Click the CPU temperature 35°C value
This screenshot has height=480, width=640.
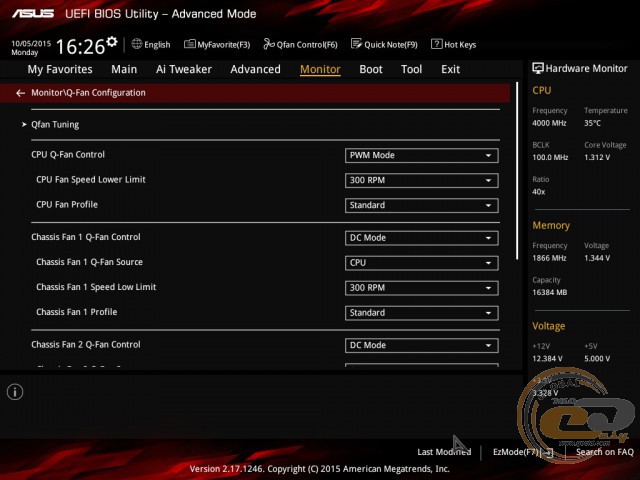592,123
